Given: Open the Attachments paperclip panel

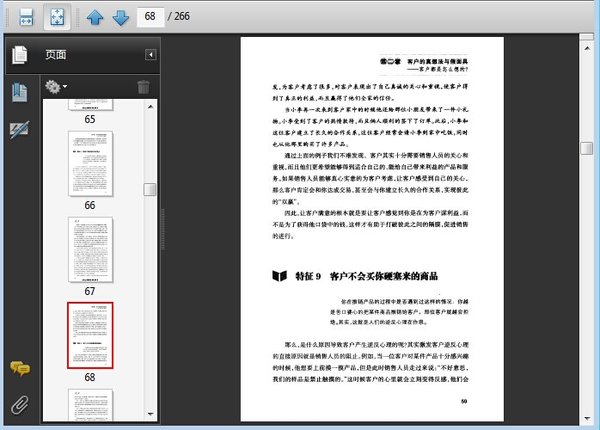Looking at the screenshot, I should [19, 405].
